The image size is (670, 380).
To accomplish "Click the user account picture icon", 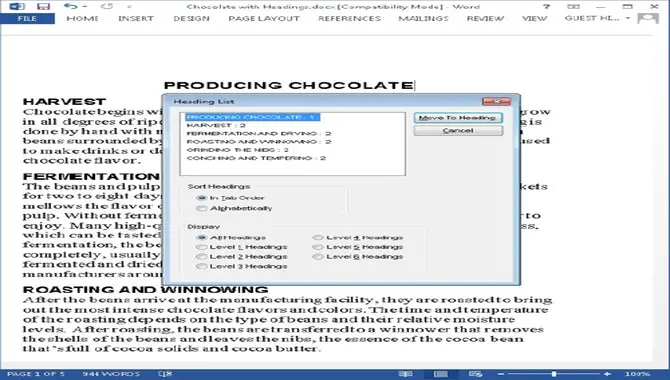I will (x=647, y=18).
